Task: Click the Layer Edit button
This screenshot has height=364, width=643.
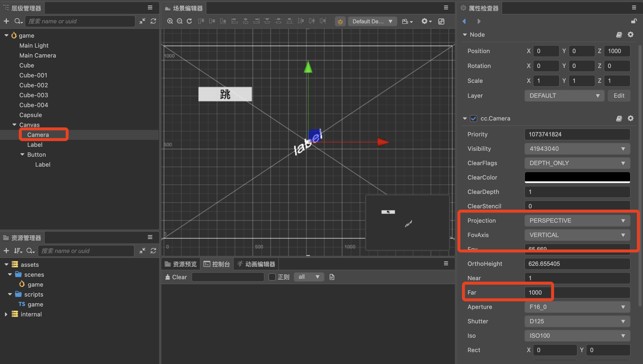Action: (619, 96)
